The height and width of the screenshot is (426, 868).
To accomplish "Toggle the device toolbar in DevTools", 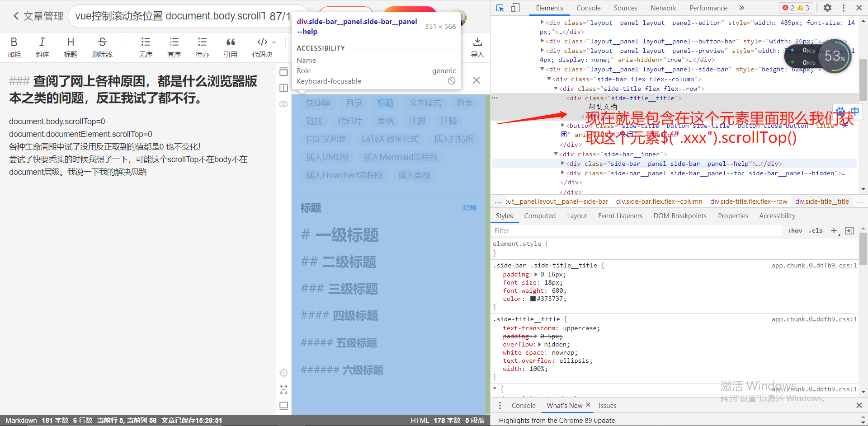I will click(x=515, y=8).
